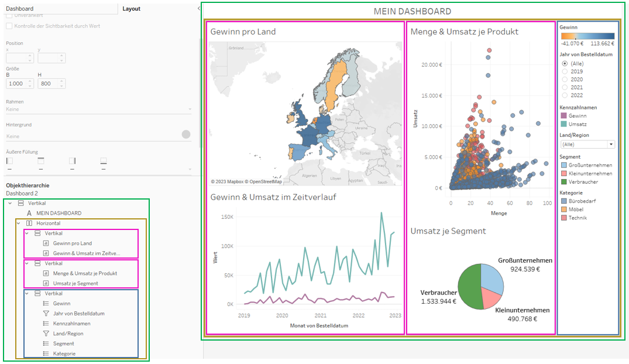The height and width of the screenshot is (364, 629).
Task: Click the Horizontal container icon in hierarchy
Action: [x=29, y=224]
